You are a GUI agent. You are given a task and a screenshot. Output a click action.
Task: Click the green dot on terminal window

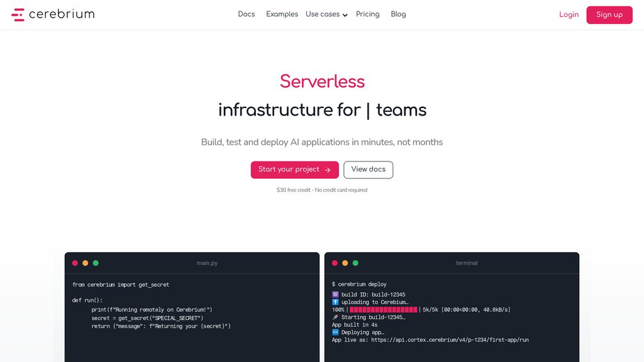(356, 263)
